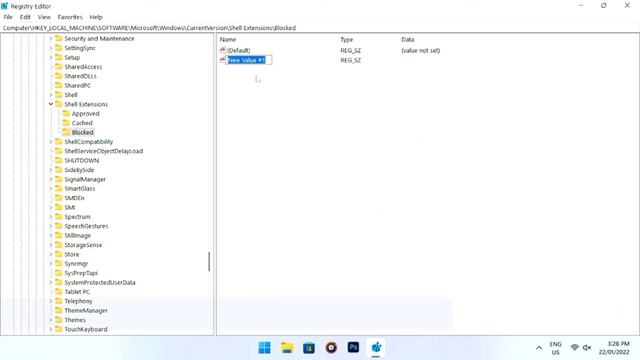The width and height of the screenshot is (640, 360).
Task: Open File Explorer from the taskbar
Action: pyautogui.click(x=287, y=348)
